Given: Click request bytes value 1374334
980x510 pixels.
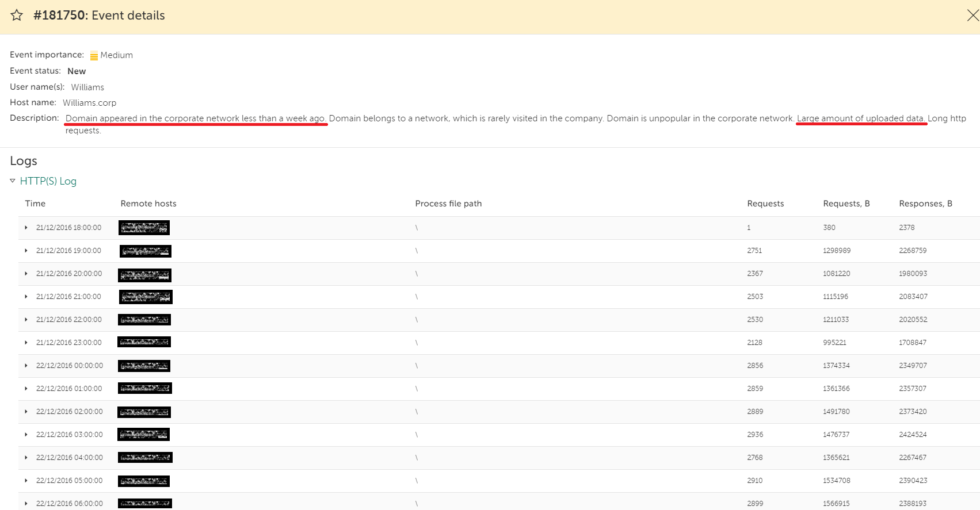Looking at the screenshot, I should (837, 366).
